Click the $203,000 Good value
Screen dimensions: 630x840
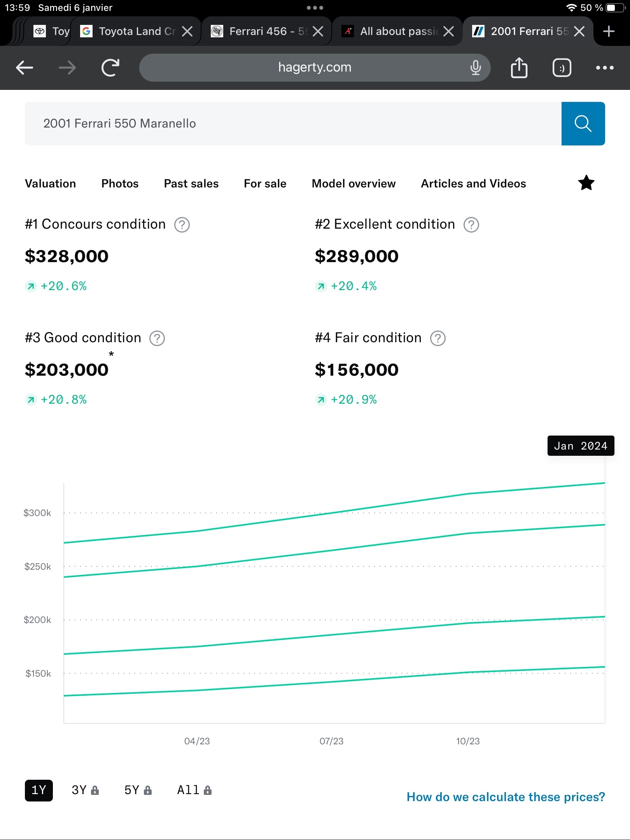66,370
